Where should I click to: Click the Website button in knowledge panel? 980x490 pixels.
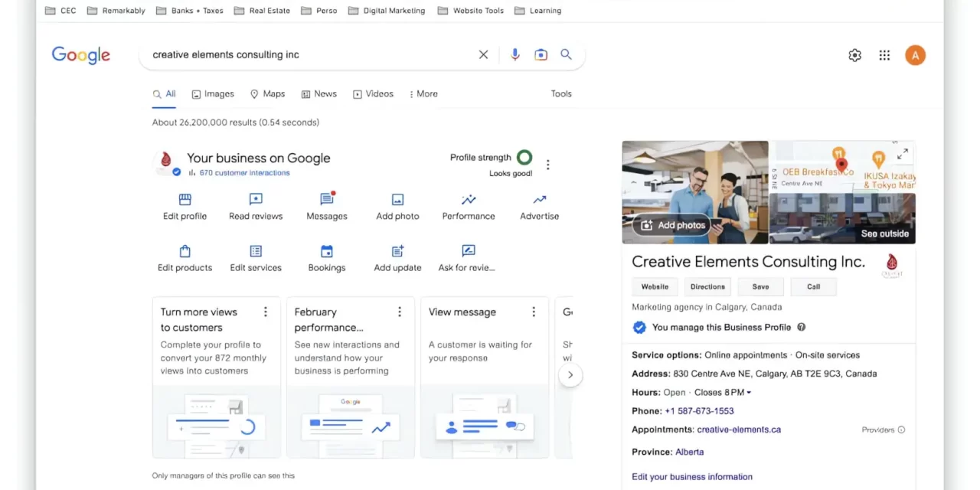(x=655, y=286)
